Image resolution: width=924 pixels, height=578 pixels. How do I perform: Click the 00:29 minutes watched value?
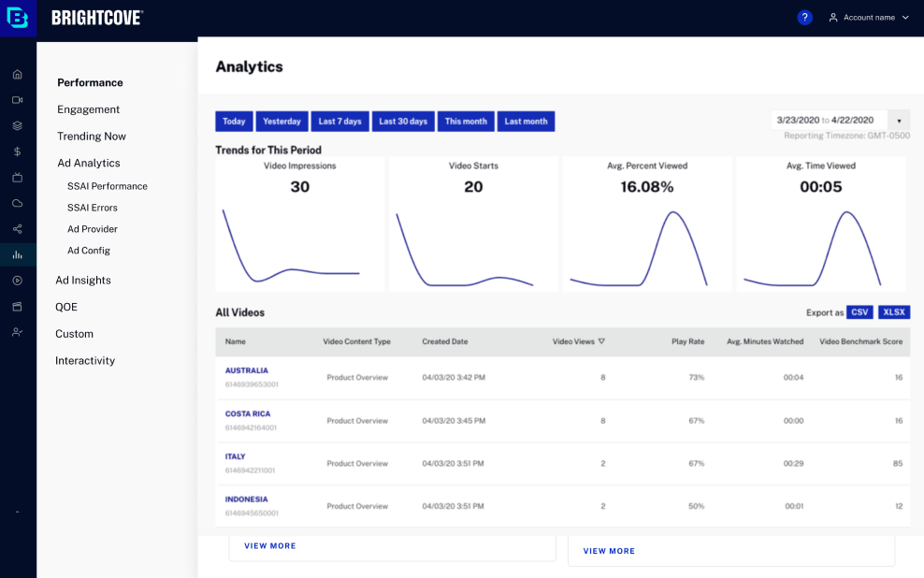793,464
